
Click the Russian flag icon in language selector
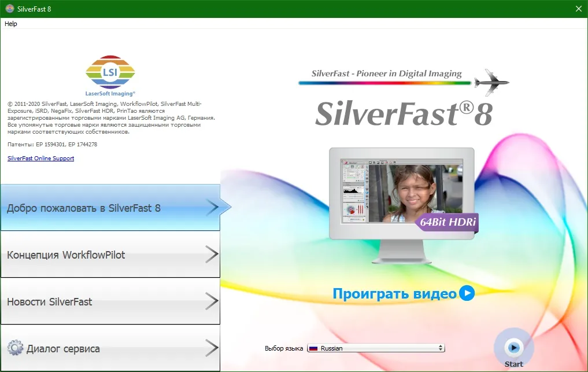(313, 348)
